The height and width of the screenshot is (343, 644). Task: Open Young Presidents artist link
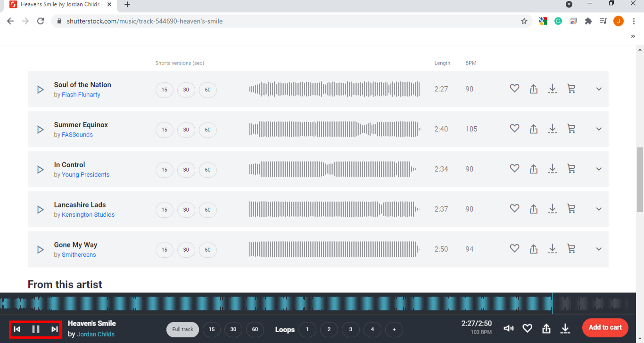click(x=86, y=175)
